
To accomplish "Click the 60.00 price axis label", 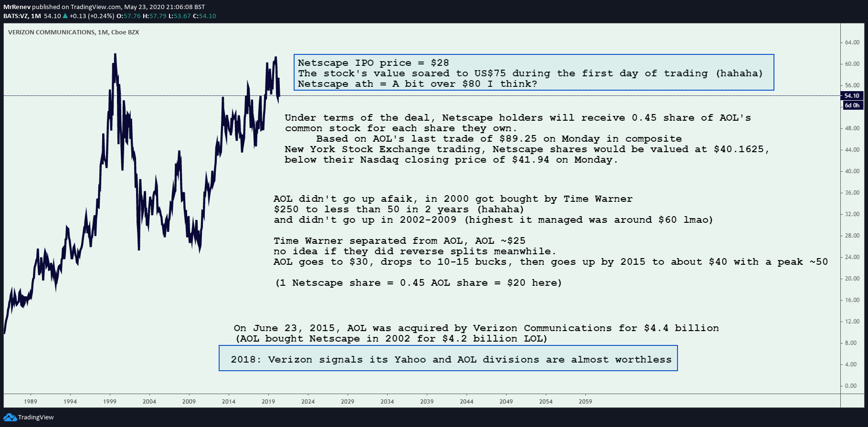I will 852,64.
